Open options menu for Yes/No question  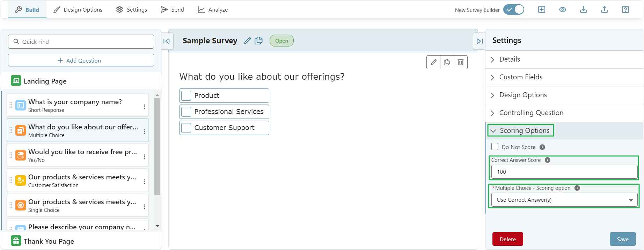(x=144, y=157)
